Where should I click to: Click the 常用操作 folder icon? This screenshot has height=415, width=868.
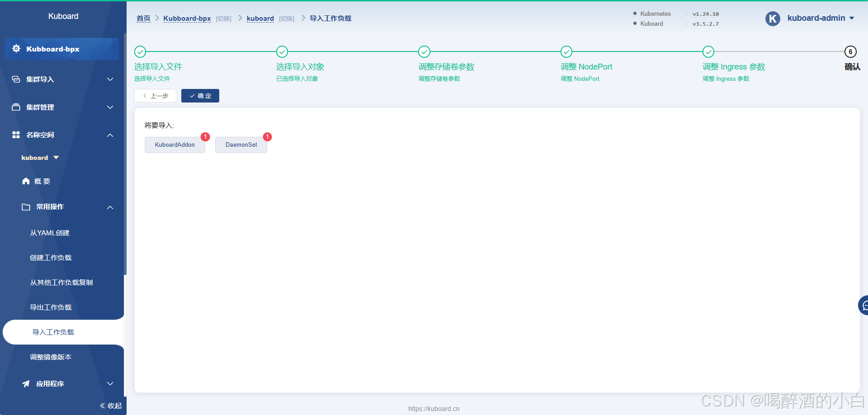(26, 207)
